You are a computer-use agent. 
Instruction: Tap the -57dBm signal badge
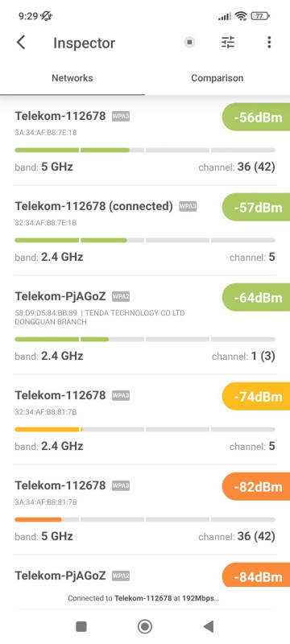pyautogui.click(x=256, y=208)
